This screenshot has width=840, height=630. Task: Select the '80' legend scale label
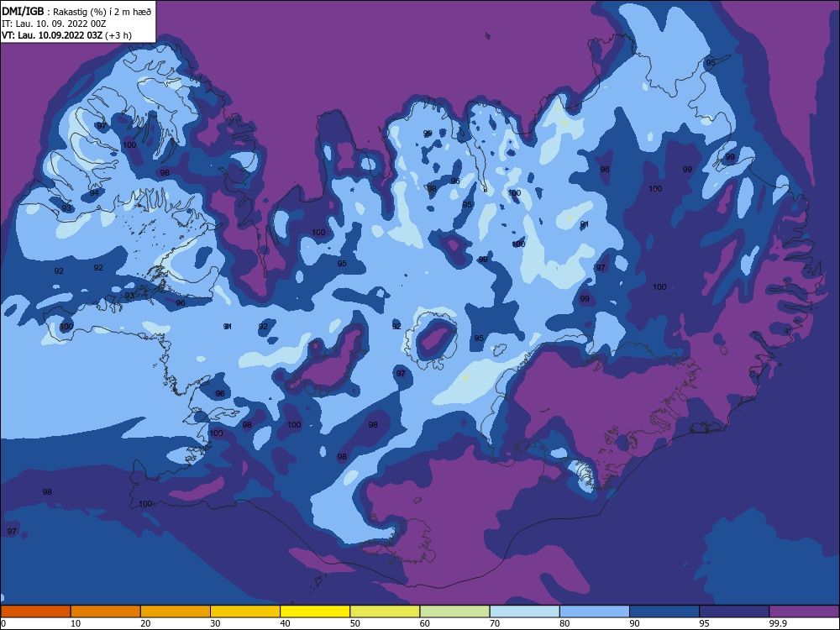tap(564, 623)
